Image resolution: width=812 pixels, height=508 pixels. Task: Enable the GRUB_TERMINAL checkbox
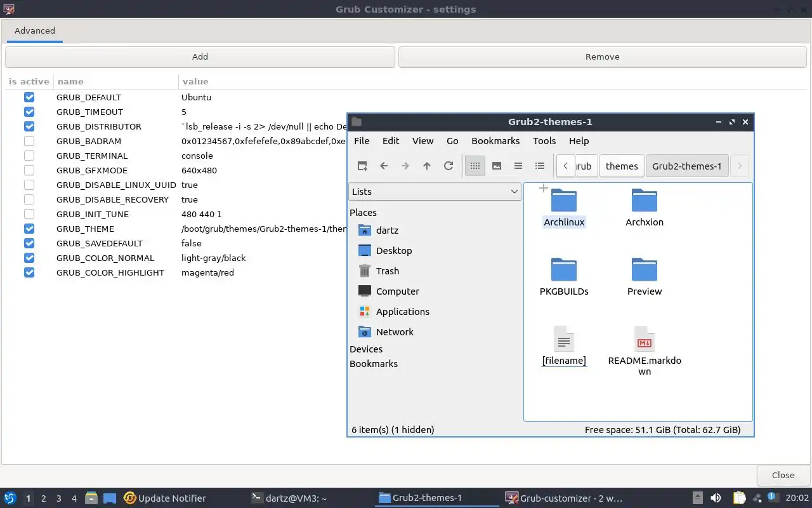[29, 156]
